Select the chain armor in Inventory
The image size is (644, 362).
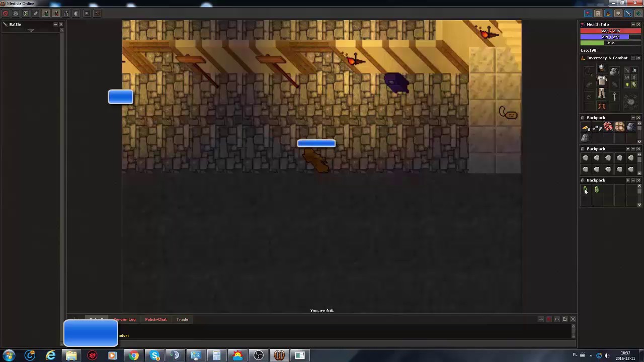click(x=602, y=81)
